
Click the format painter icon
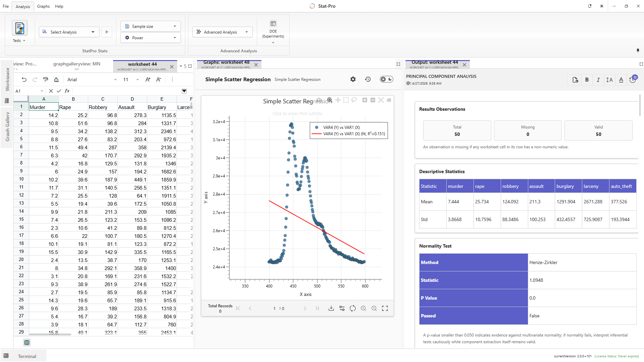point(46,80)
